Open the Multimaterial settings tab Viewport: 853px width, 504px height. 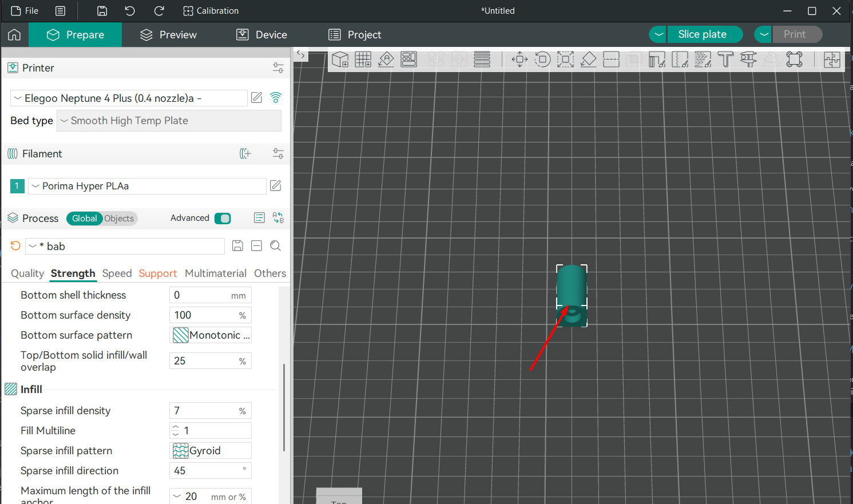click(216, 273)
